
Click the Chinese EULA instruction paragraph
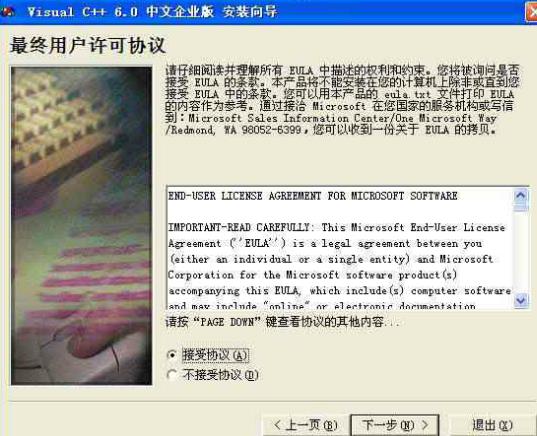(342, 100)
